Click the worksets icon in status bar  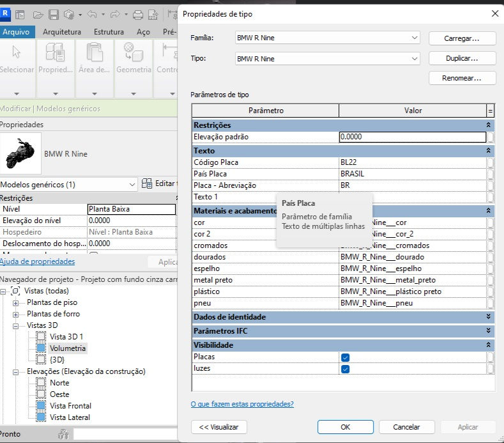(63, 434)
